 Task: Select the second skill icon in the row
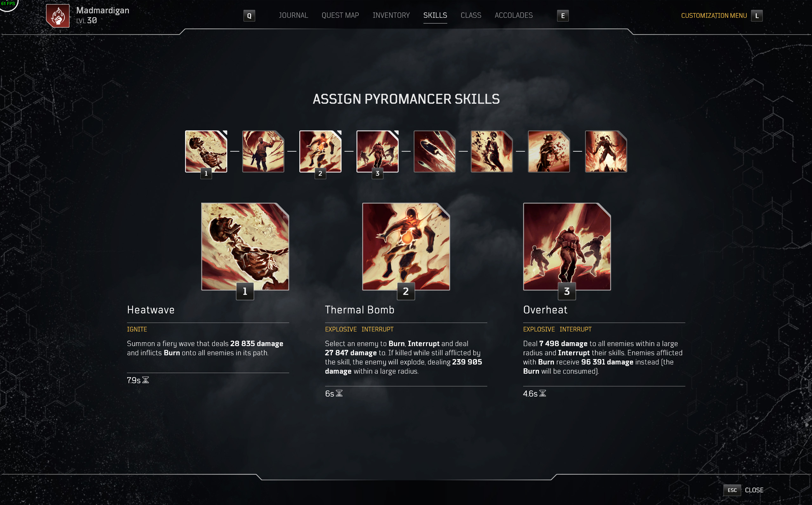[263, 151]
